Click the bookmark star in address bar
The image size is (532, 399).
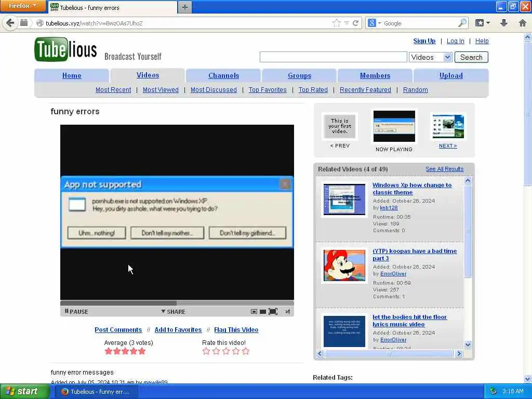(336, 23)
